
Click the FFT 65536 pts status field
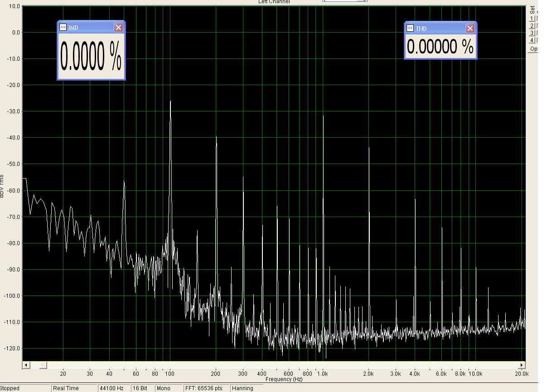point(204,388)
